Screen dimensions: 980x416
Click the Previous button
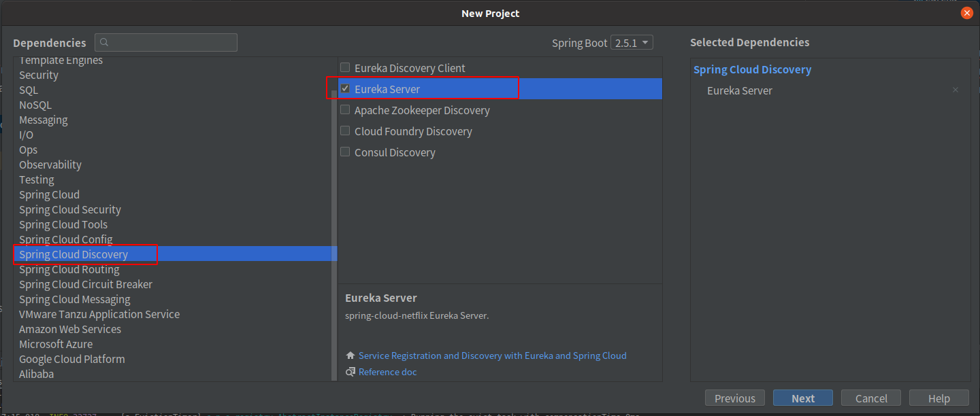coord(735,398)
